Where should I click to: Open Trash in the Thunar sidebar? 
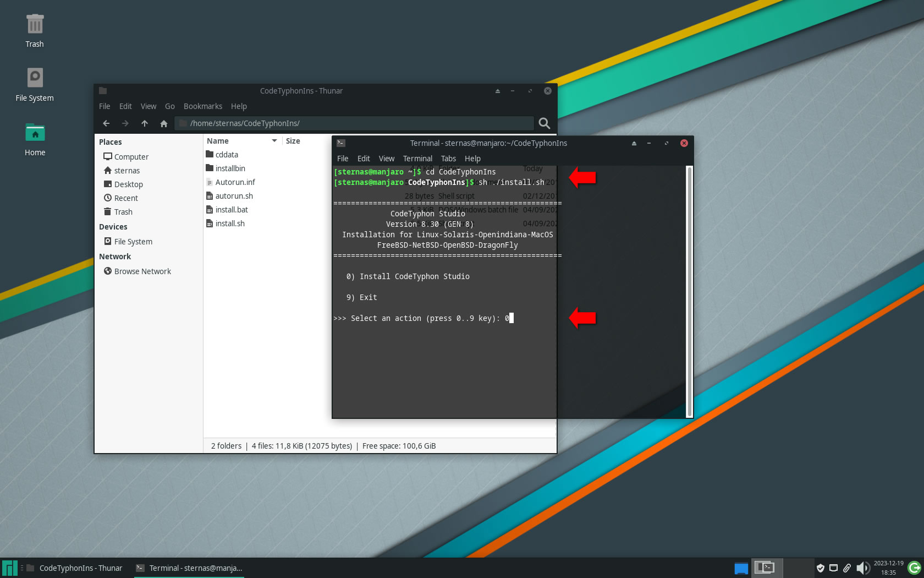pos(118,212)
